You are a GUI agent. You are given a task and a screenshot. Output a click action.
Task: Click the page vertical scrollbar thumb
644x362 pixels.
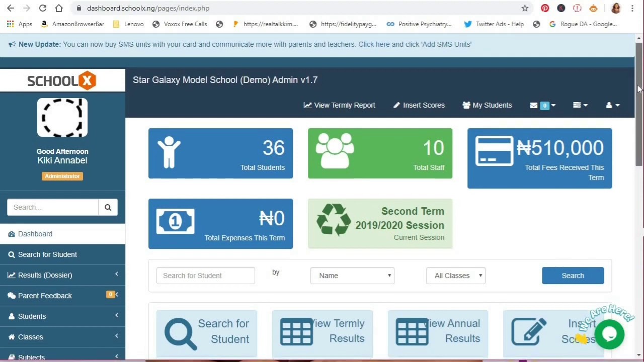coord(638,105)
